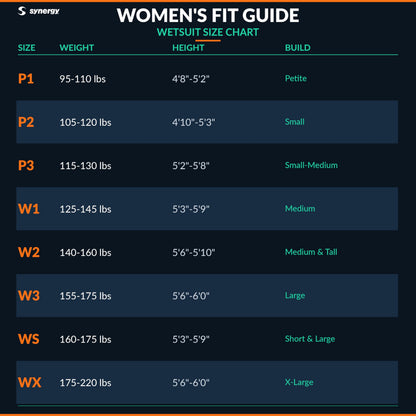416x416 pixels.
Task: Pick the P3 size label
Action: coord(26,165)
